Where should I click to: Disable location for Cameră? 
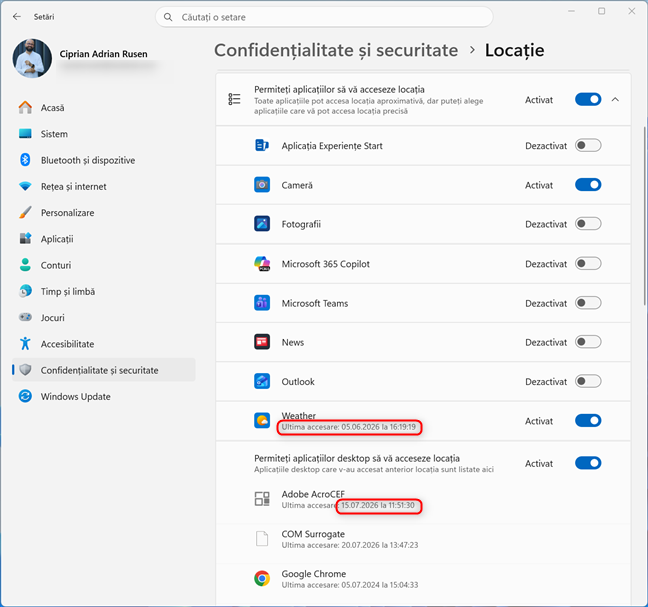588,185
